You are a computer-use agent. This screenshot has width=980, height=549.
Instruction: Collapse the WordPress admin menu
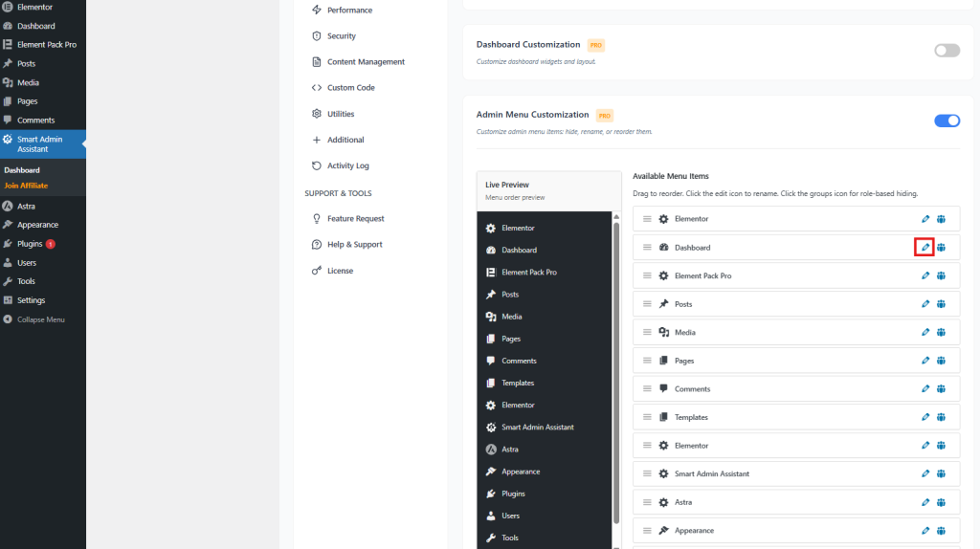click(34, 319)
